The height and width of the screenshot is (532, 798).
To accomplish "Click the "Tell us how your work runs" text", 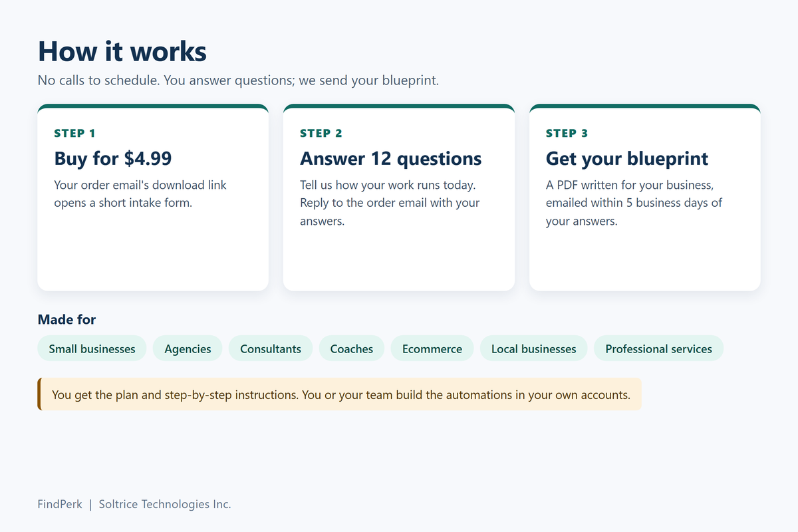I will pos(390,203).
